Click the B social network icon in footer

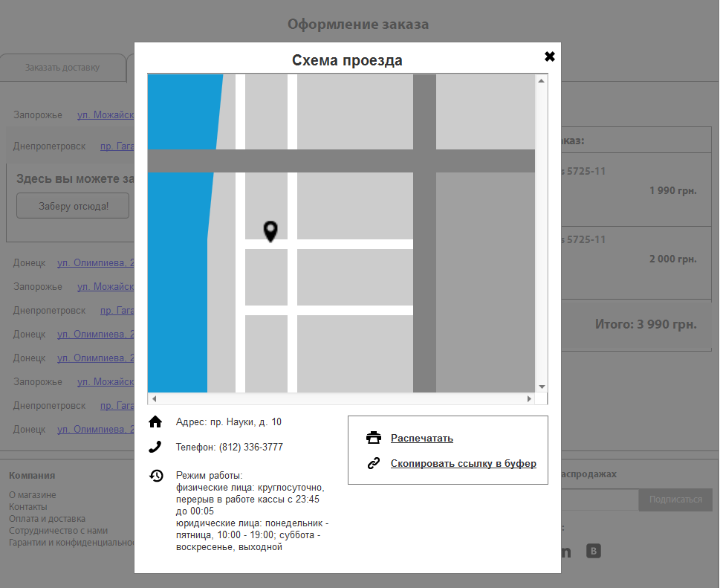pyautogui.click(x=593, y=551)
